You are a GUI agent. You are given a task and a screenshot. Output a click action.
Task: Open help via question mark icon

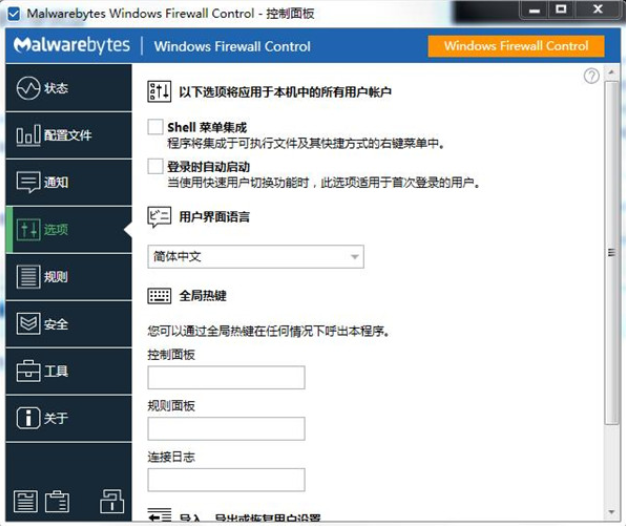(x=591, y=75)
